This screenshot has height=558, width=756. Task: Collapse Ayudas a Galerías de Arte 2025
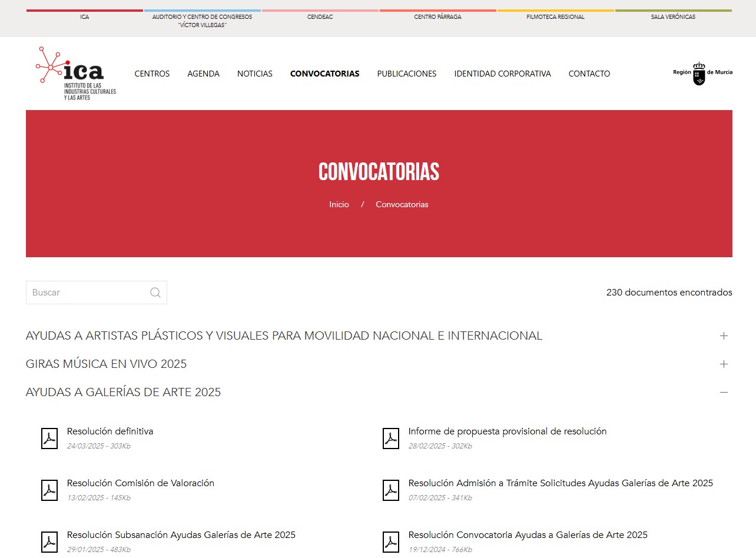(724, 393)
